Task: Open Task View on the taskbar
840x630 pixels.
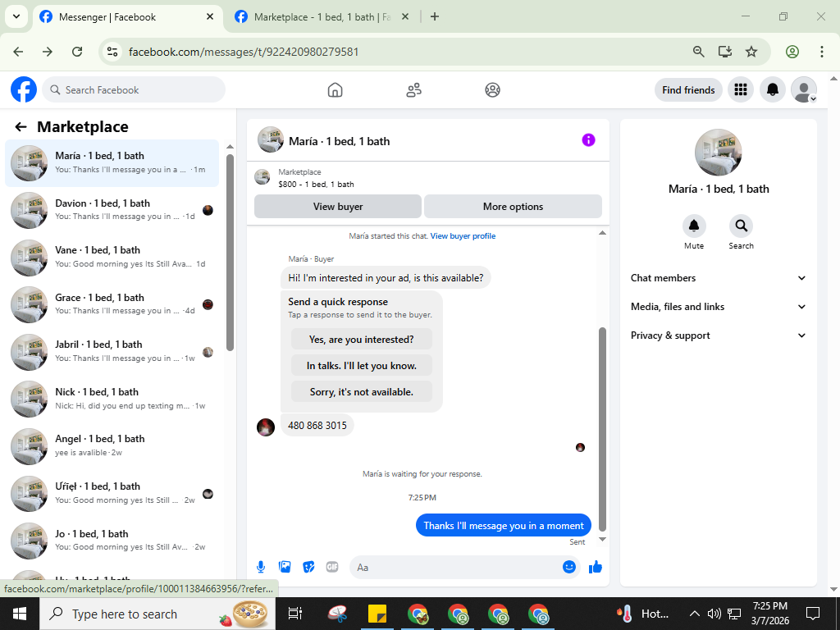Action: [294, 614]
